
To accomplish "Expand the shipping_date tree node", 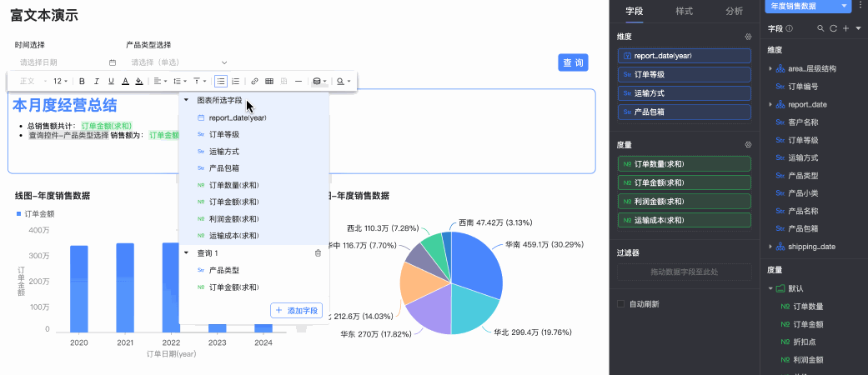I will click(770, 246).
